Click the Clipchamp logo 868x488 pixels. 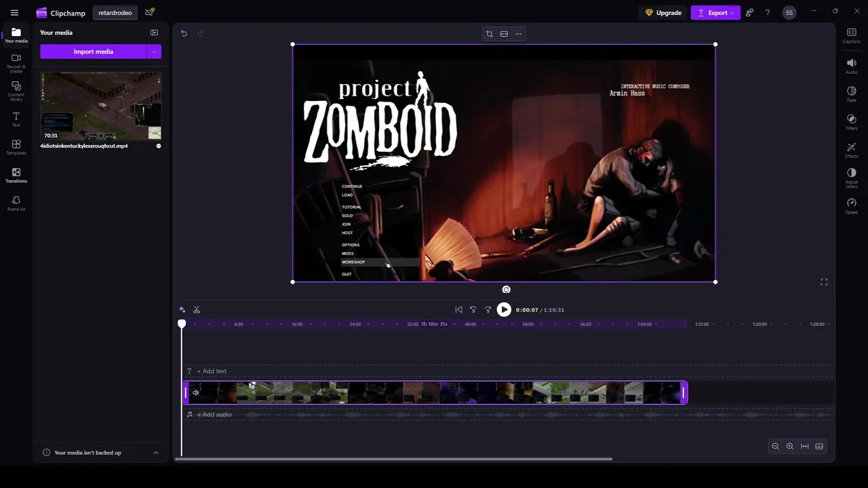(x=61, y=13)
